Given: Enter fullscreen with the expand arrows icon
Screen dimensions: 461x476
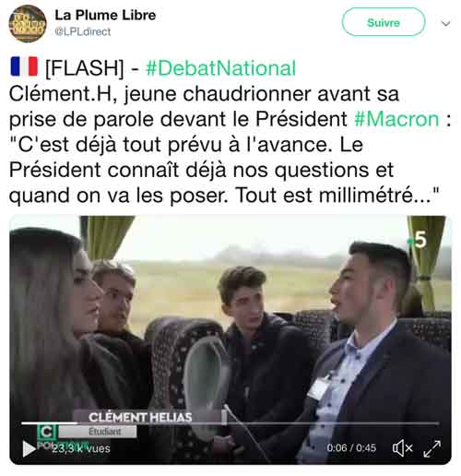Looking at the screenshot, I should click(431, 448).
